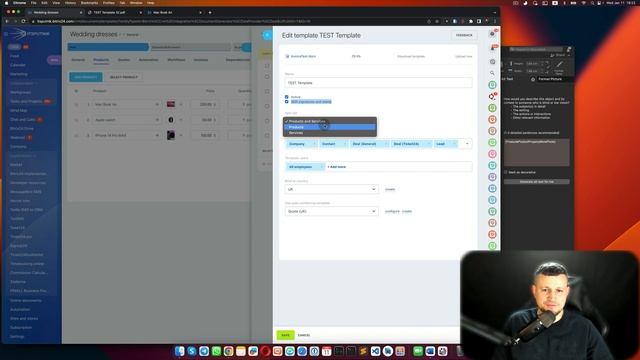
Task: Switch to the General deal tab
Action: tap(78, 60)
